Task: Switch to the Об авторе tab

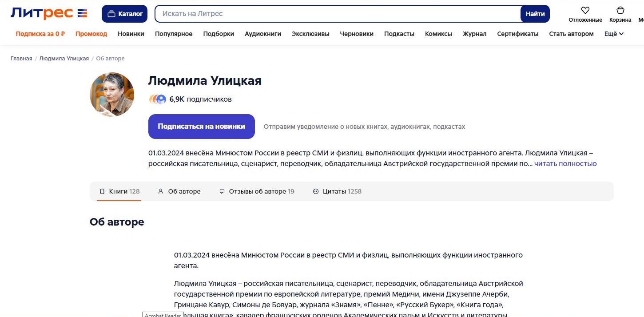Action: (x=179, y=191)
